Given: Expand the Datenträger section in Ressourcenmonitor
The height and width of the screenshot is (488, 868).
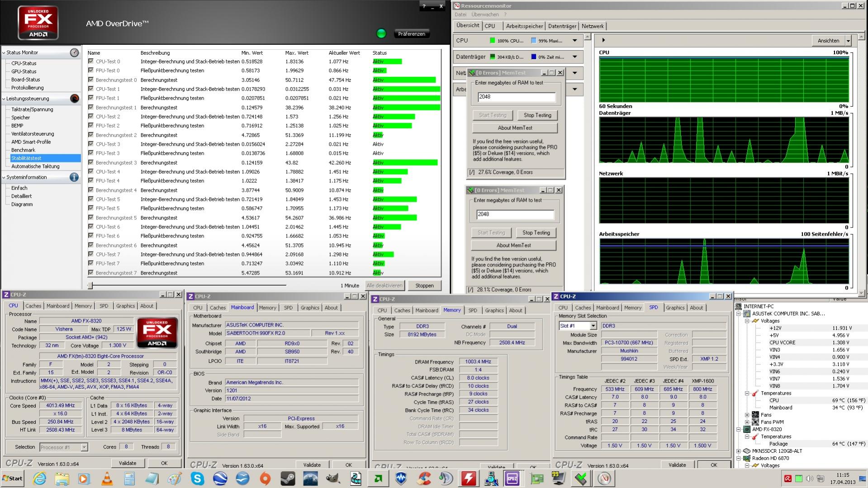Looking at the screenshot, I should pyautogui.click(x=574, y=57).
